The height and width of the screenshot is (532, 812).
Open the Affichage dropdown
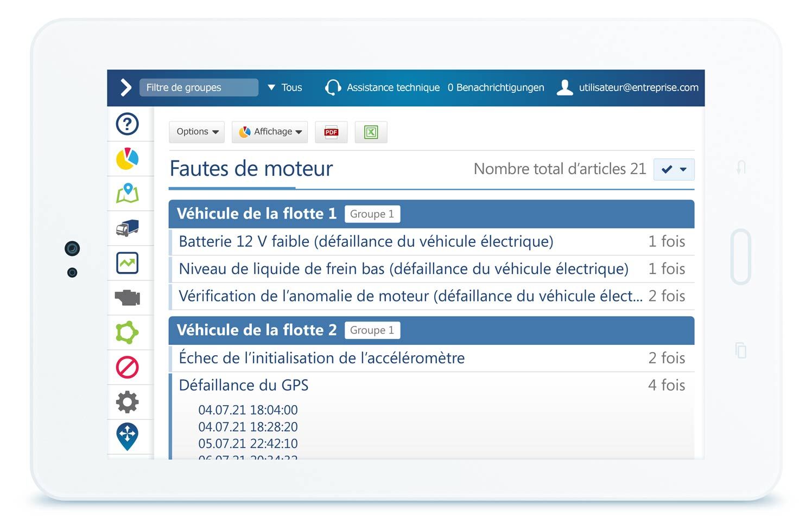pos(270,132)
